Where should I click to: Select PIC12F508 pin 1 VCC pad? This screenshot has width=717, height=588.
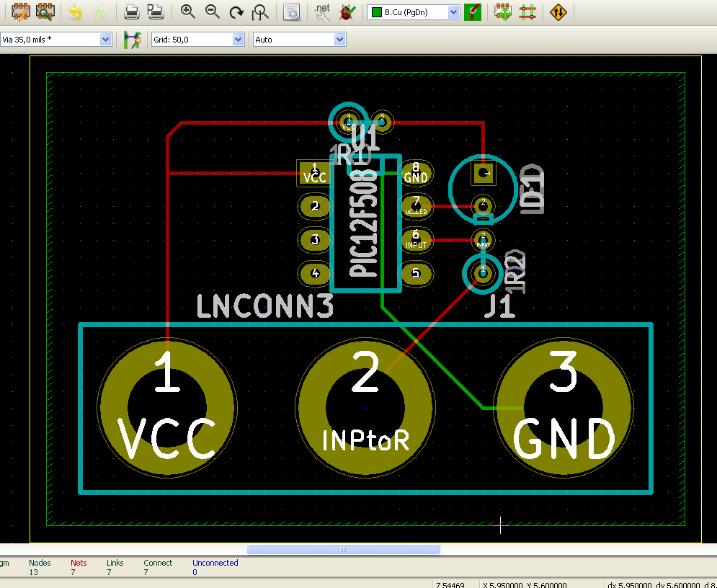[x=315, y=173]
